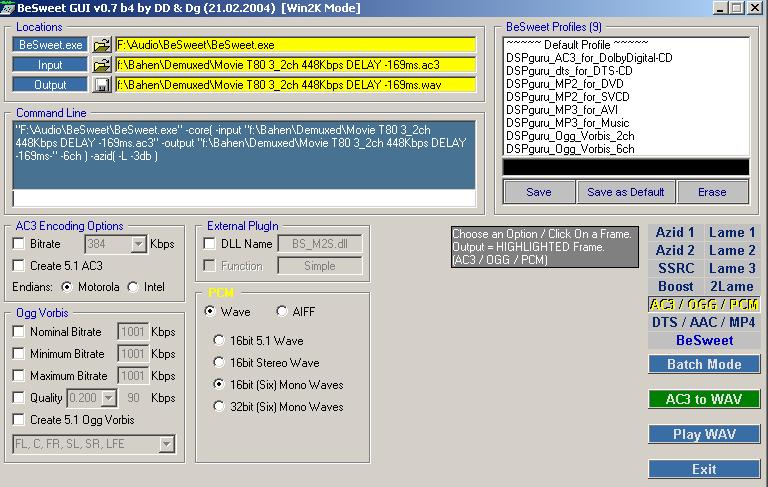Click the black profile name field

click(x=626, y=167)
